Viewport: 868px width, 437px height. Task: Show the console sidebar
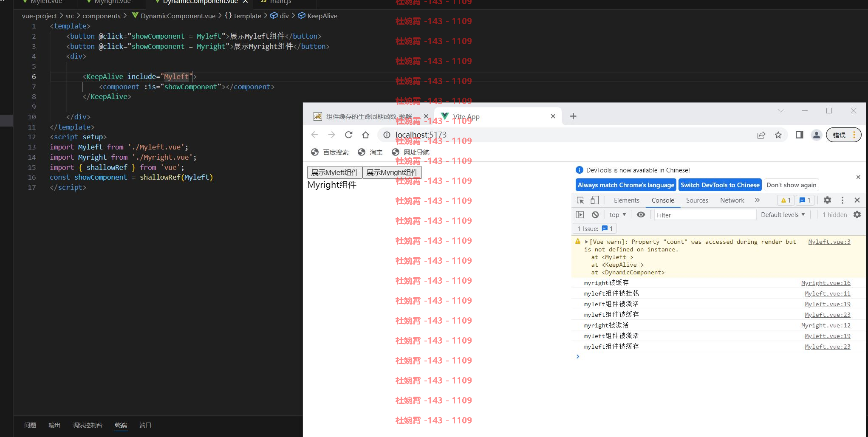(580, 215)
